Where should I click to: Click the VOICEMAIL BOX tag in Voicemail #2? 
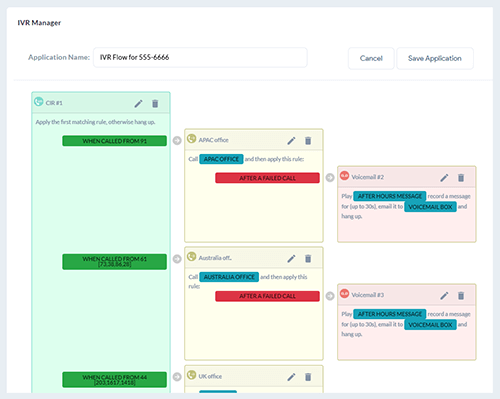tap(430, 207)
